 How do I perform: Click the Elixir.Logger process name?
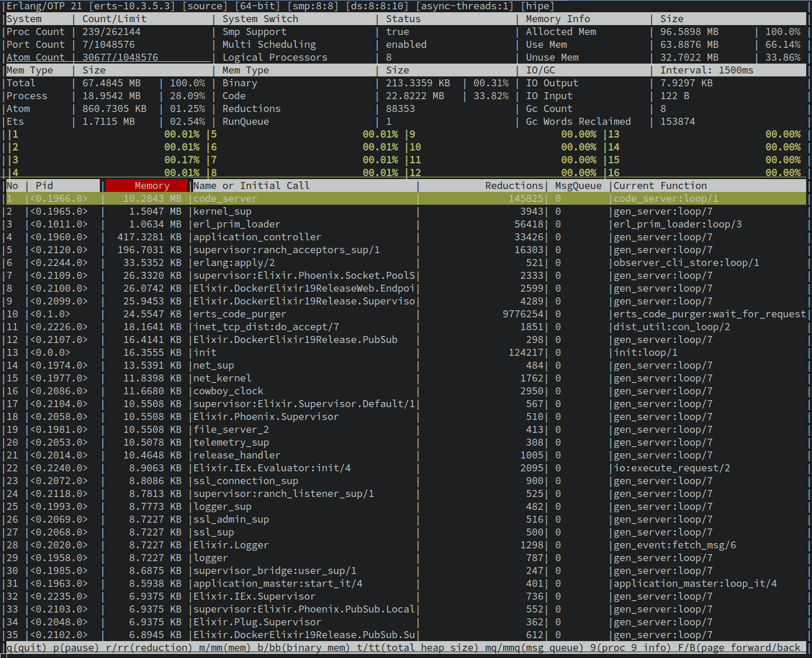coord(231,545)
